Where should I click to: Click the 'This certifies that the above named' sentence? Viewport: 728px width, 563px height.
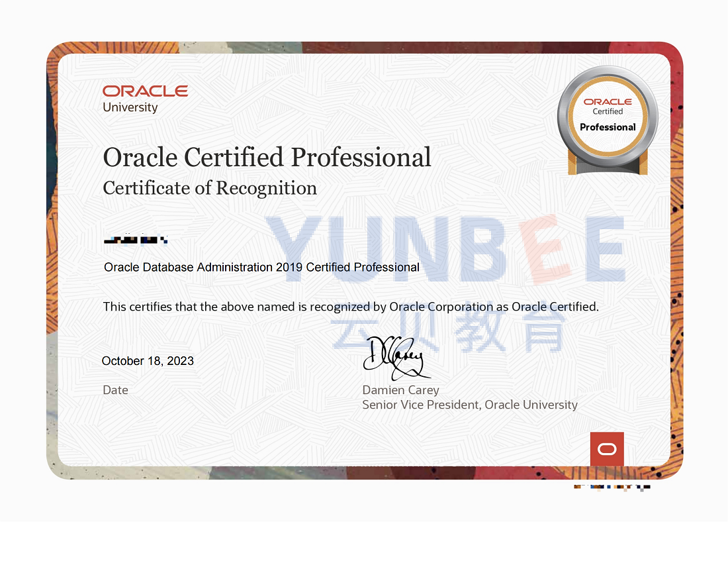[x=351, y=307]
